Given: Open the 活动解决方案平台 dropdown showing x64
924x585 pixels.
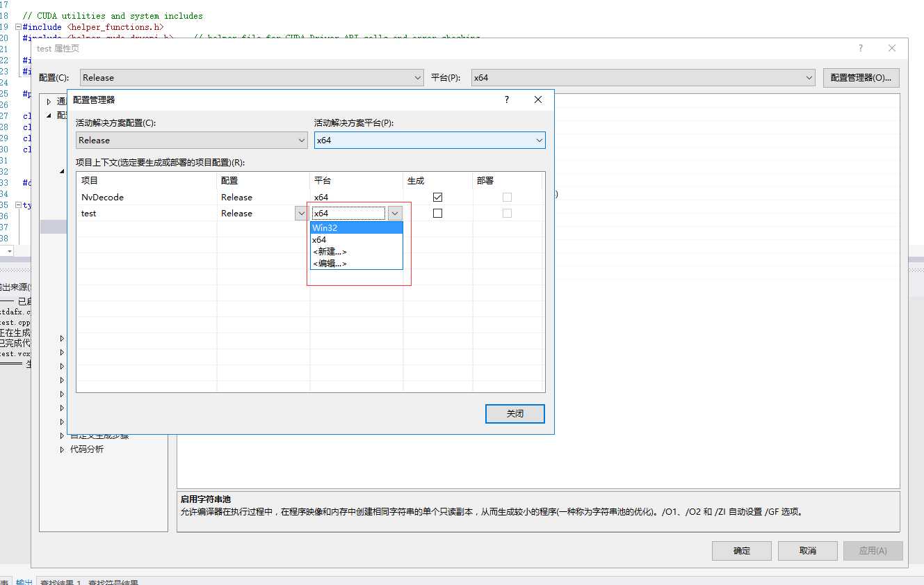Looking at the screenshot, I should click(x=430, y=140).
